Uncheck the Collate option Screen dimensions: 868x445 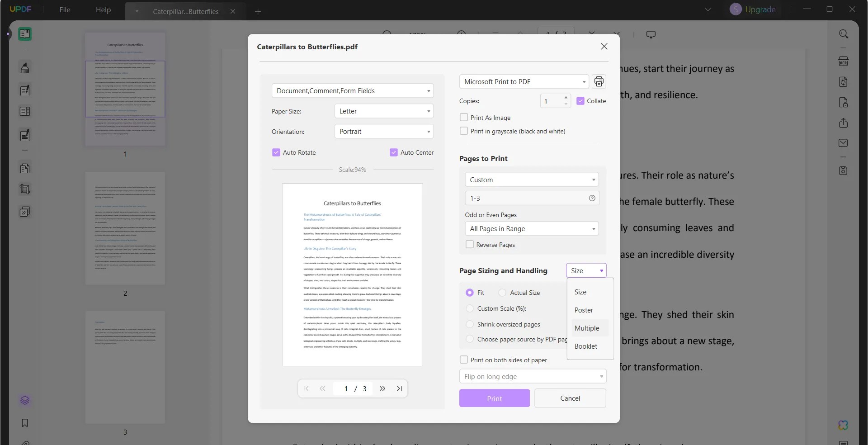tap(581, 101)
